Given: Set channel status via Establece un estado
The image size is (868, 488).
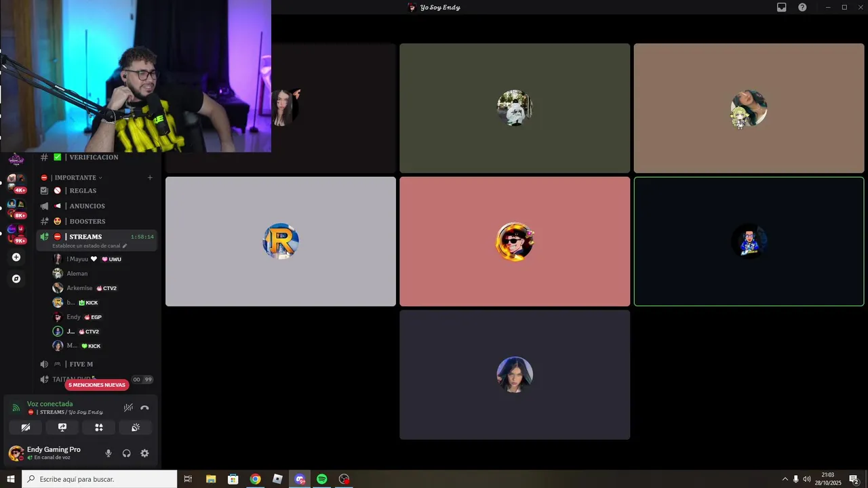Looking at the screenshot, I should [90, 246].
